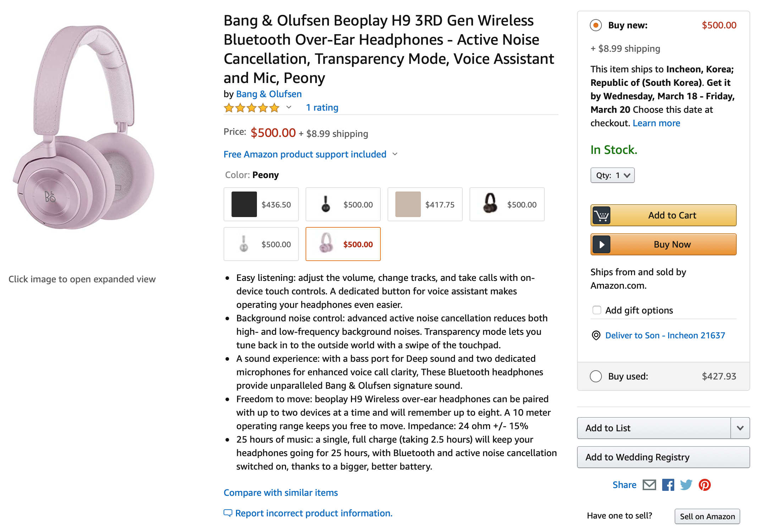758x532 pixels.
Task: Share product on Pinterest
Action: point(704,484)
